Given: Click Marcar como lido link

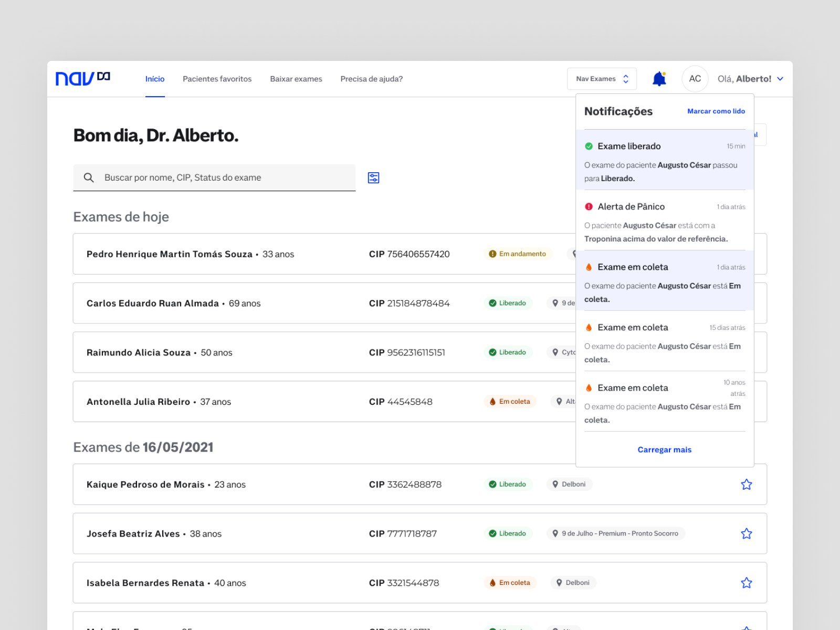Looking at the screenshot, I should point(716,111).
